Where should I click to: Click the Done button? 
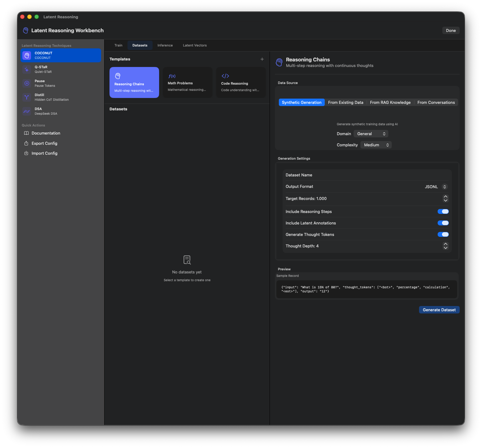point(450,30)
